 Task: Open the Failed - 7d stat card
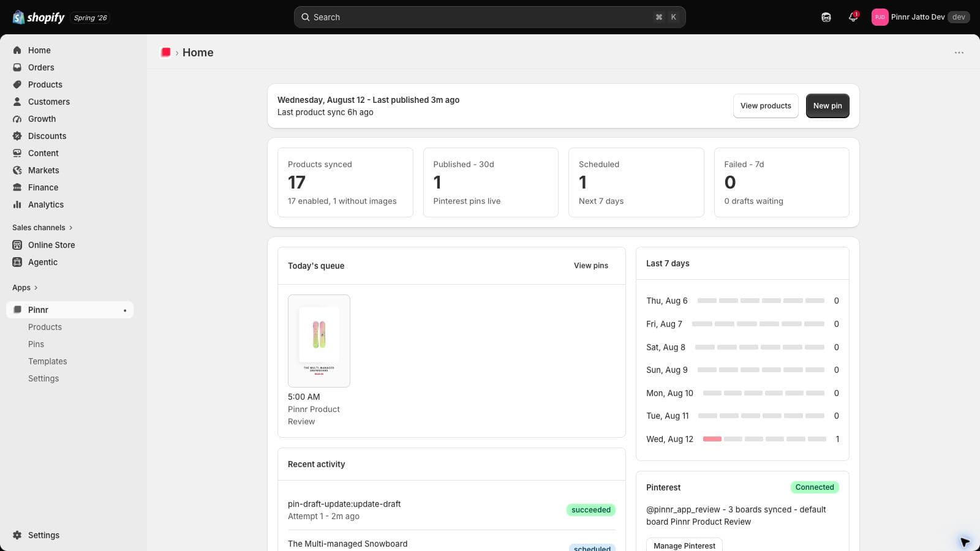tap(782, 182)
